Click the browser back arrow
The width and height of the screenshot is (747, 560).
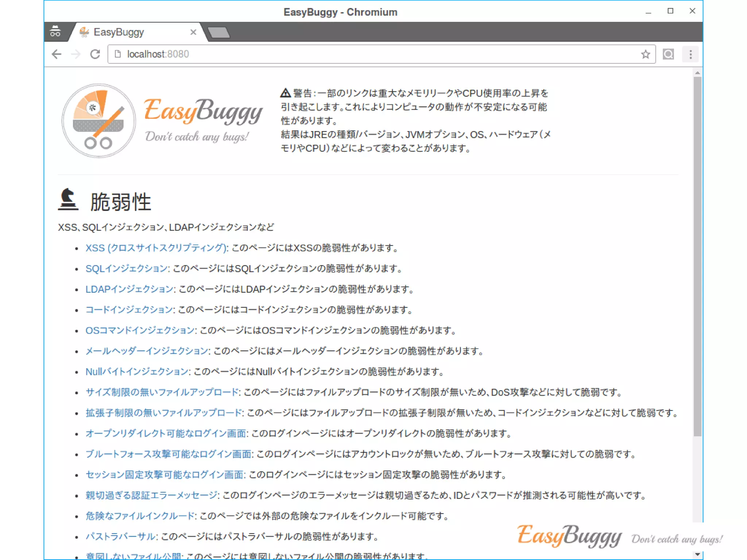pos(57,54)
